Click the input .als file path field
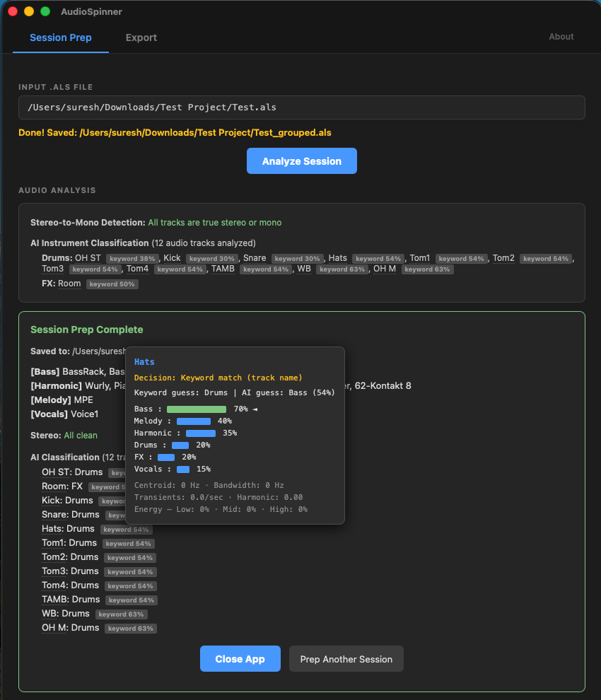 301,107
